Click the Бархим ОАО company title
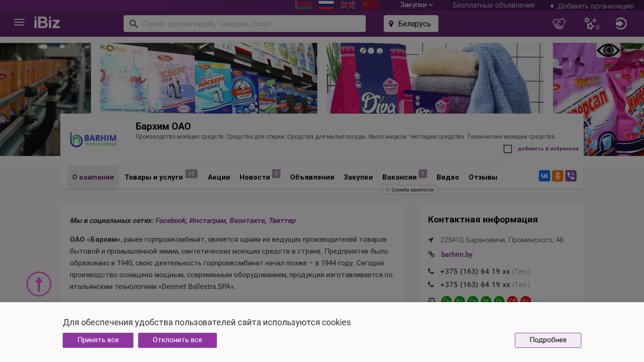 163,126
